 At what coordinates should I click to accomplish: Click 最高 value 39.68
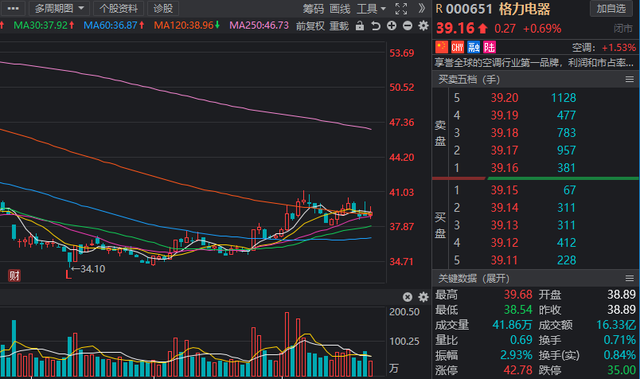click(x=518, y=295)
